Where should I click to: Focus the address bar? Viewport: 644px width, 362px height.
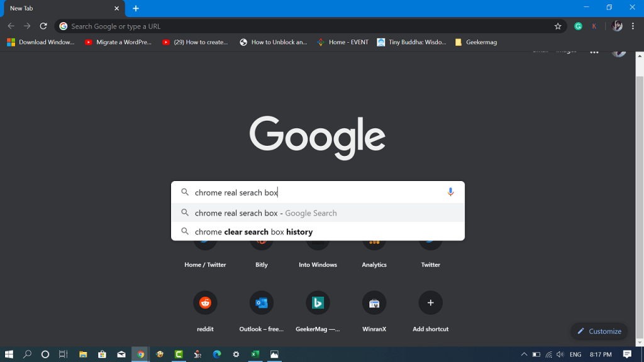pyautogui.click(x=311, y=26)
